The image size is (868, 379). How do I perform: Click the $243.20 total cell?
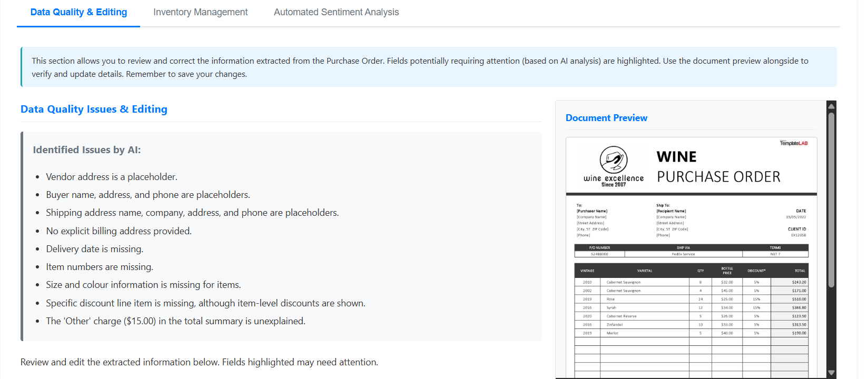click(x=789, y=282)
